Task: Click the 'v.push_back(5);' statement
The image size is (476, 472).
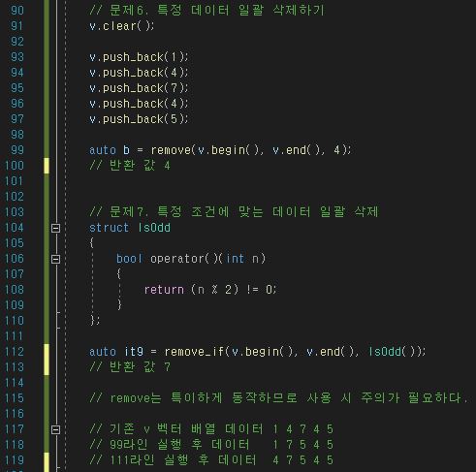Action: (139, 119)
